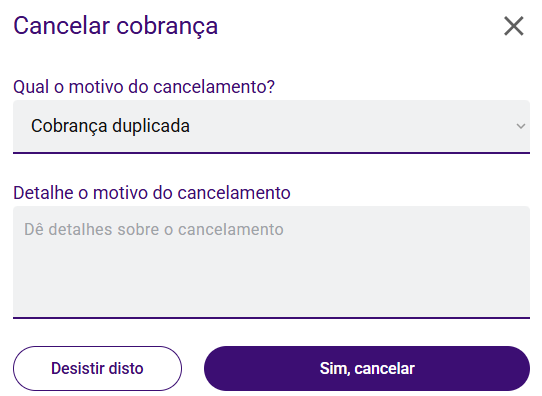This screenshot has height=396, width=542.
Task: Click the Detalhe o motivo do cancelamento label
Action: pos(152,192)
